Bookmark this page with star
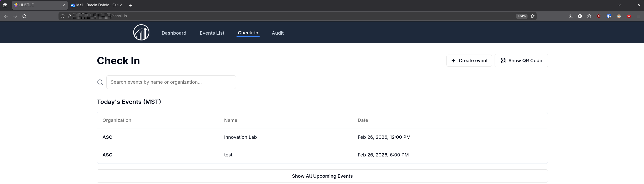This screenshot has width=644, height=184. 533,16
